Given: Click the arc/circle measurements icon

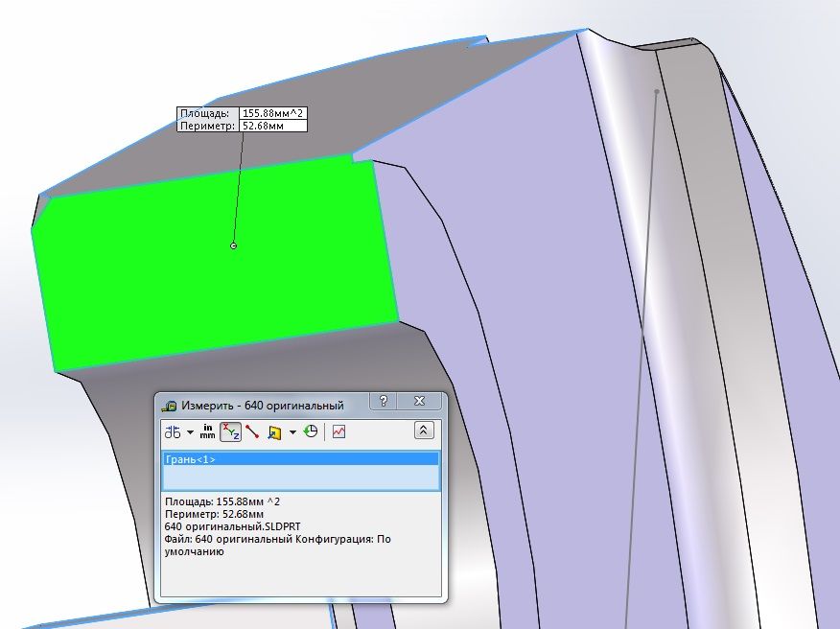Looking at the screenshot, I should [173, 431].
